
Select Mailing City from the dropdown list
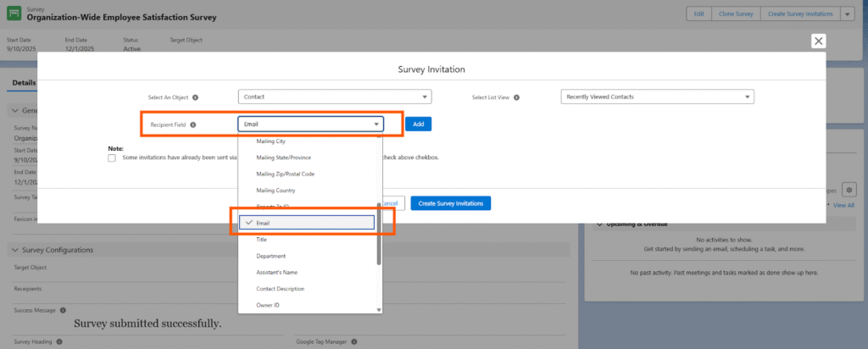coord(270,141)
